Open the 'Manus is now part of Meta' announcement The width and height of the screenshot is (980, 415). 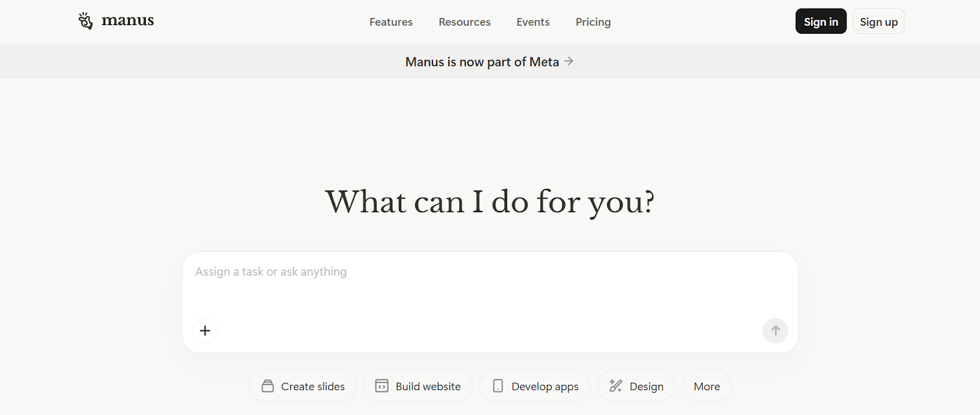(x=482, y=62)
